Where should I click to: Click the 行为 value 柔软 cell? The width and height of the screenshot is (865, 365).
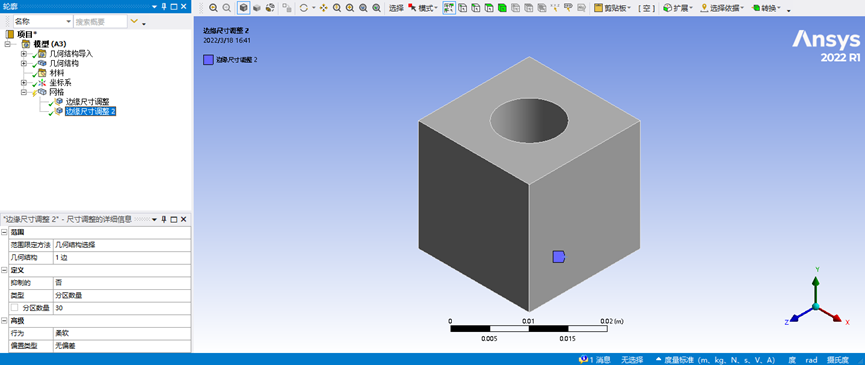click(x=122, y=333)
